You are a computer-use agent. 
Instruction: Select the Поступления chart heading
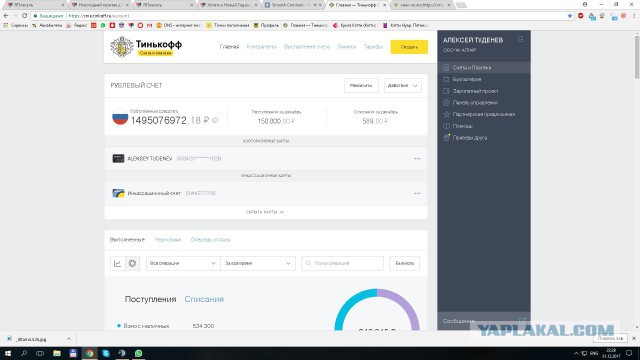[x=150, y=299]
